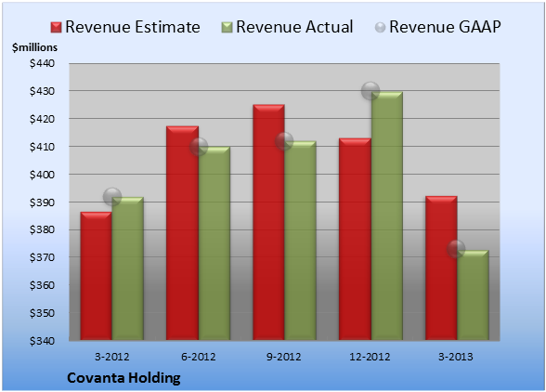Click the '$400' y-axis label
This screenshot has height=392, width=546.
(x=42, y=175)
